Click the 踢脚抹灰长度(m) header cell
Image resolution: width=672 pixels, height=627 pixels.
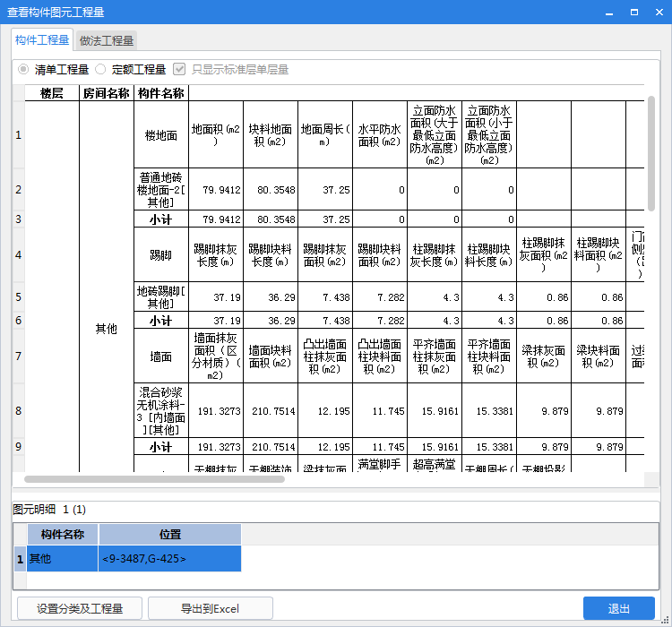(x=216, y=255)
